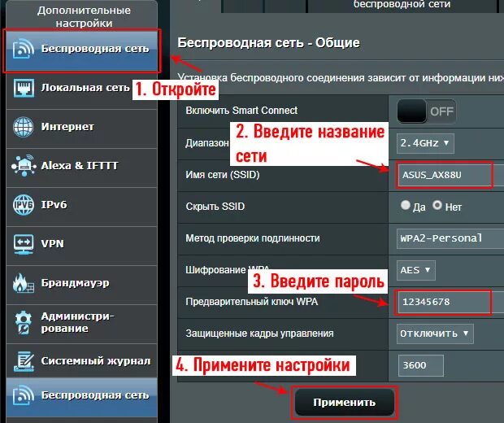
Task: Toggle the Smart Connect OFF switch
Action: (426, 111)
